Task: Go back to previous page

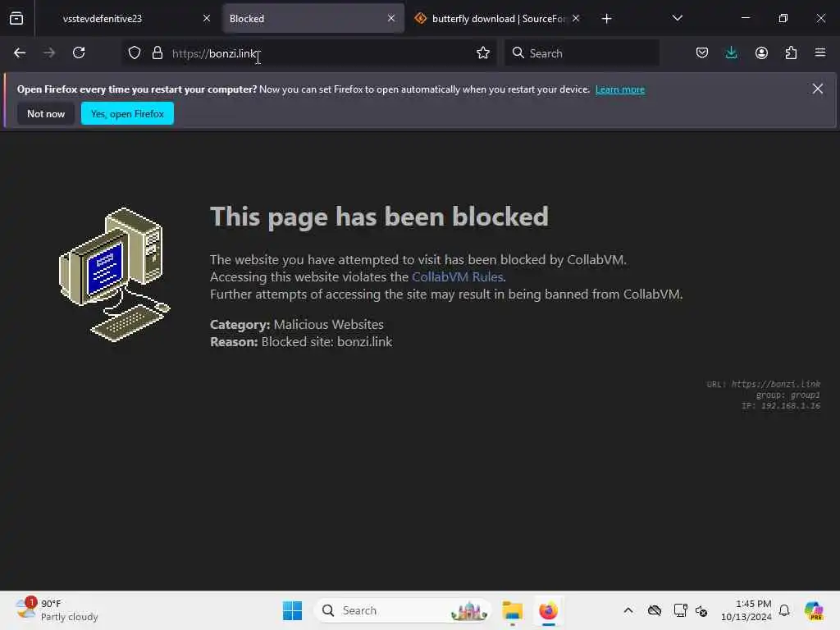Action: tap(20, 53)
